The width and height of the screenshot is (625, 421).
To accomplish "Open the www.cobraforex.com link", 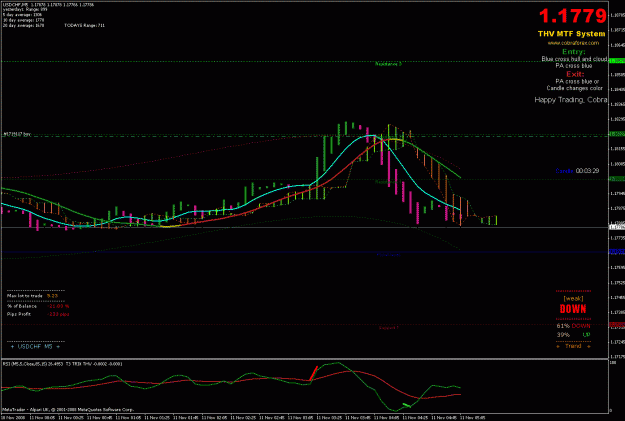I will (573, 43).
